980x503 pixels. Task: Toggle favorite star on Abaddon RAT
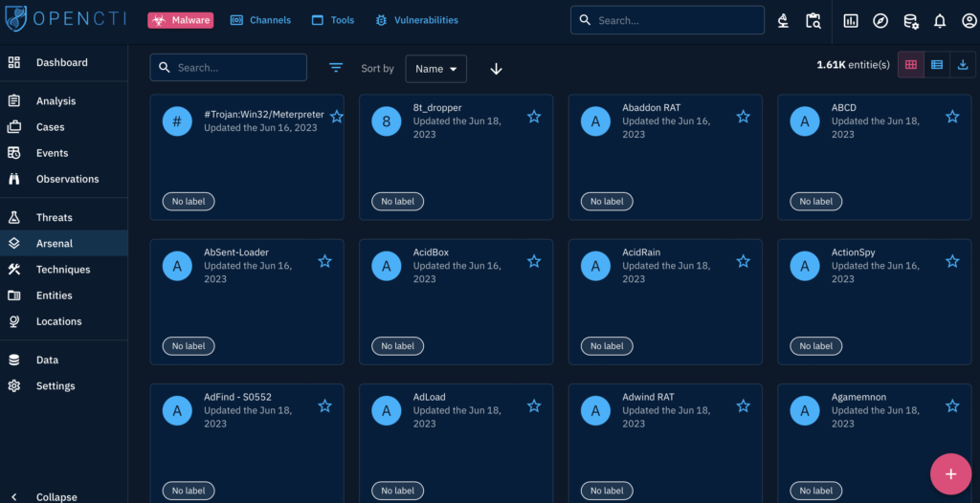(x=743, y=117)
